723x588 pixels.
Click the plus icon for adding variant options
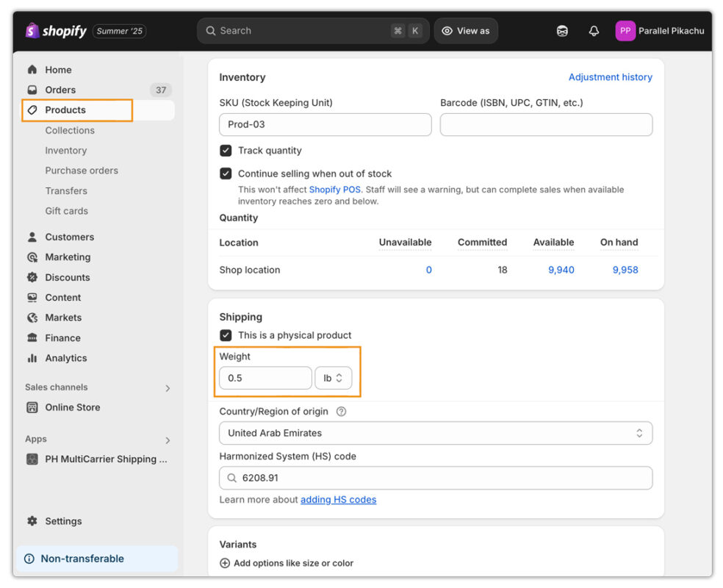pos(225,563)
